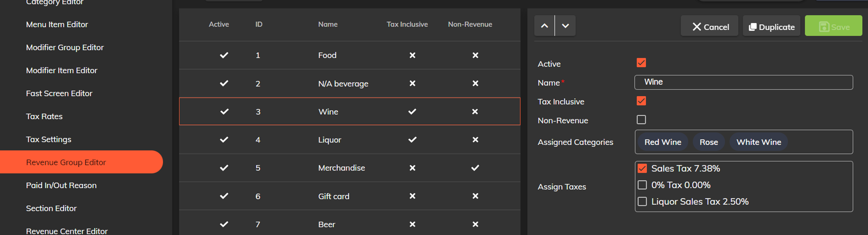Enable the Non-Revenue checkbox
Image resolution: width=868 pixels, height=235 pixels.
pos(641,120)
